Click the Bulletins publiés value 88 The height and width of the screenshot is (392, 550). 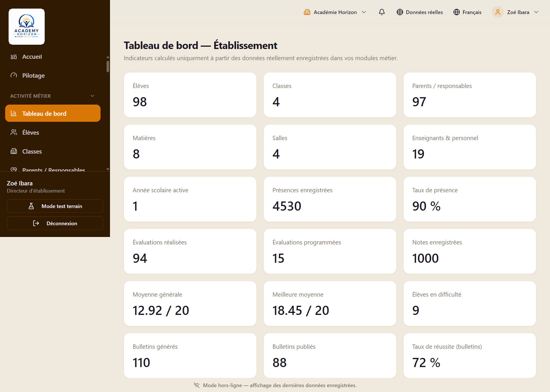pos(280,362)
